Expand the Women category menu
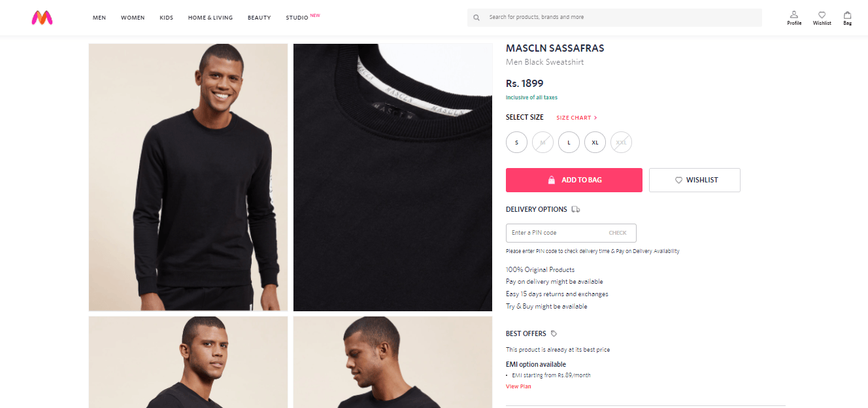 point(133,18)
